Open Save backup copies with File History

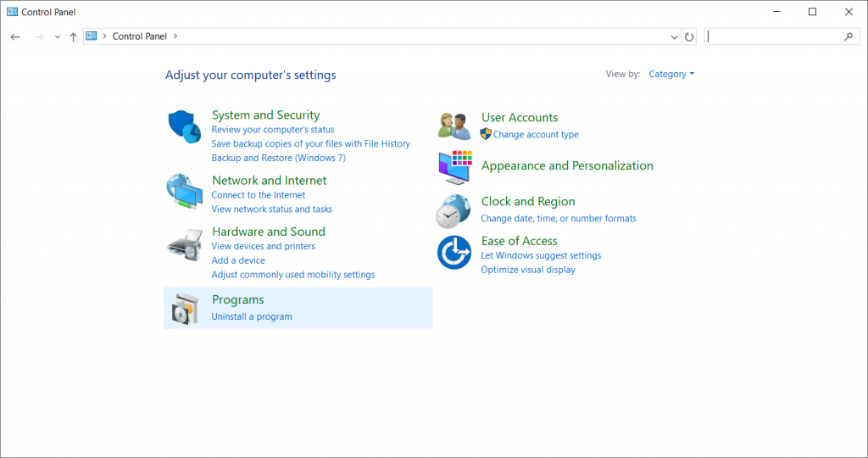click(x=310, y=143)
